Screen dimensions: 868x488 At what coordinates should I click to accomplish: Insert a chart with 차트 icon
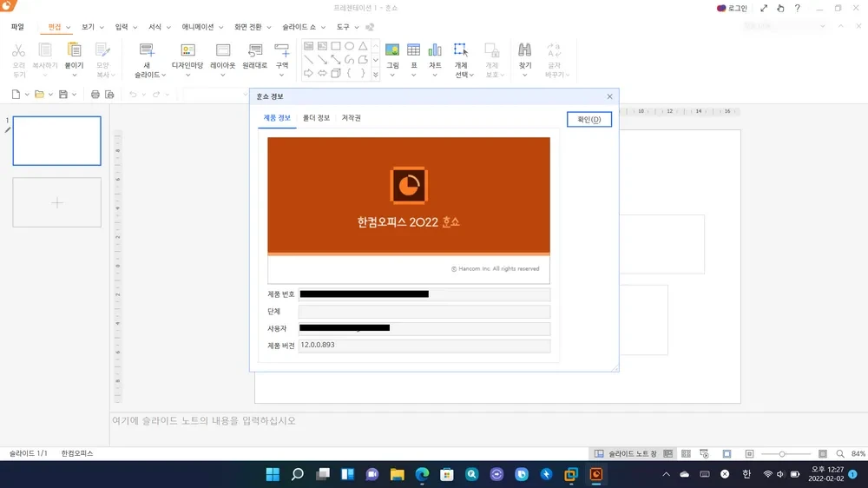(435, 49)
